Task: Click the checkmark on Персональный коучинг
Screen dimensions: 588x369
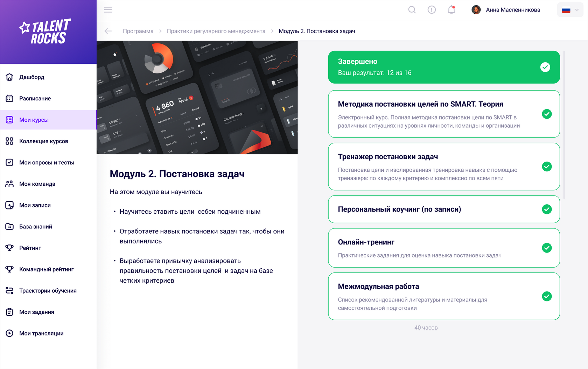Action: pos(547,209)
